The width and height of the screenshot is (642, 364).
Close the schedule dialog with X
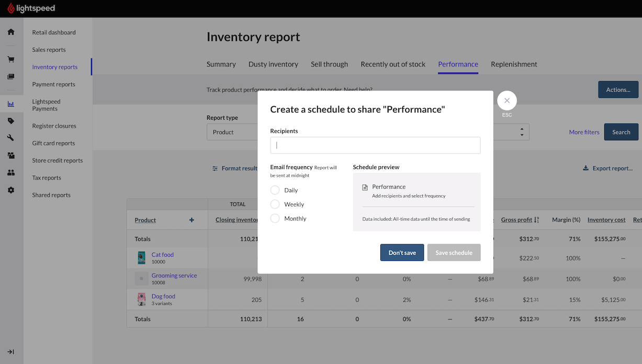click(x=506, y=100)
